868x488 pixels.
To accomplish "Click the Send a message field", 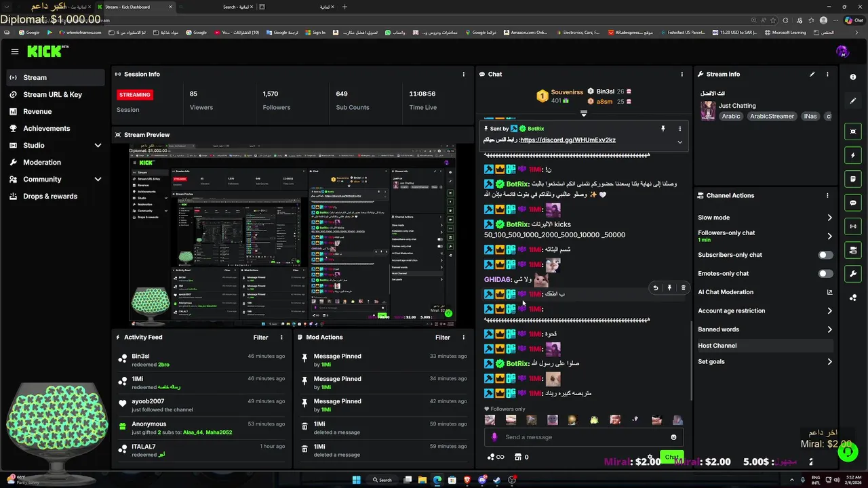I will click(583, 437).
